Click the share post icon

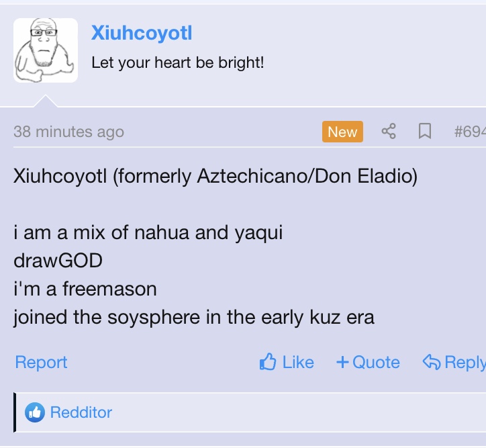pos(389,131)
